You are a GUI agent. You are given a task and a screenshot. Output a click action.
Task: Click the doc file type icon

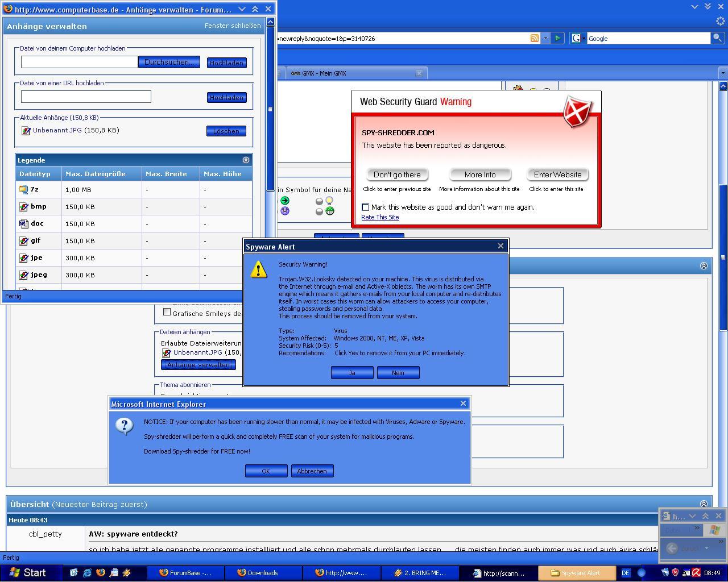click(24, 223)
